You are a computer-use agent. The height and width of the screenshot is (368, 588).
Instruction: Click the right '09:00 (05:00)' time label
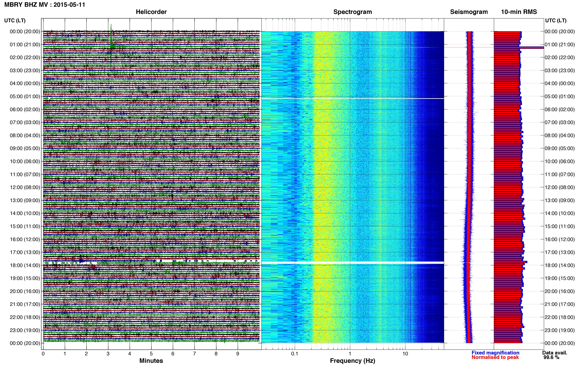coord(560,148)
